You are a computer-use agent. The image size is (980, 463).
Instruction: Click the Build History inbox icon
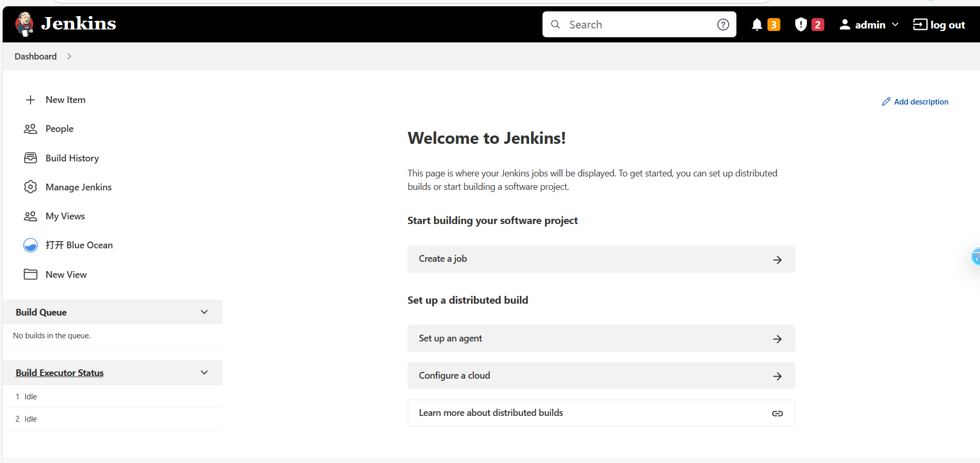point(31,158)
